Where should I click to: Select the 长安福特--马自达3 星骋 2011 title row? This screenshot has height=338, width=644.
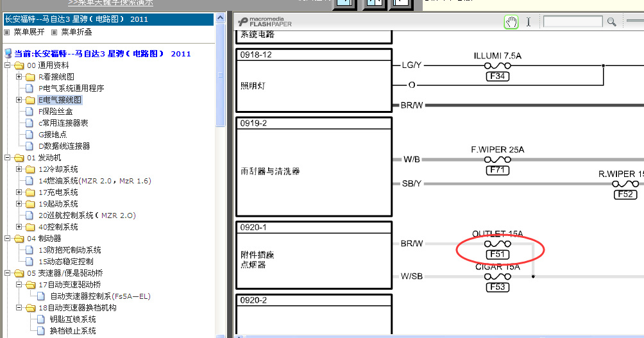click(x=108, y=19)
